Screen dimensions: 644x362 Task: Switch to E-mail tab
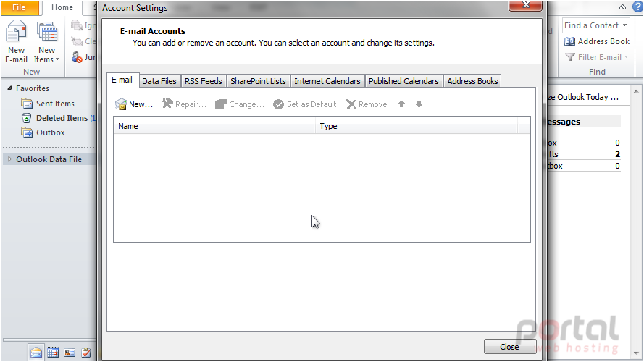pos(122,80)
